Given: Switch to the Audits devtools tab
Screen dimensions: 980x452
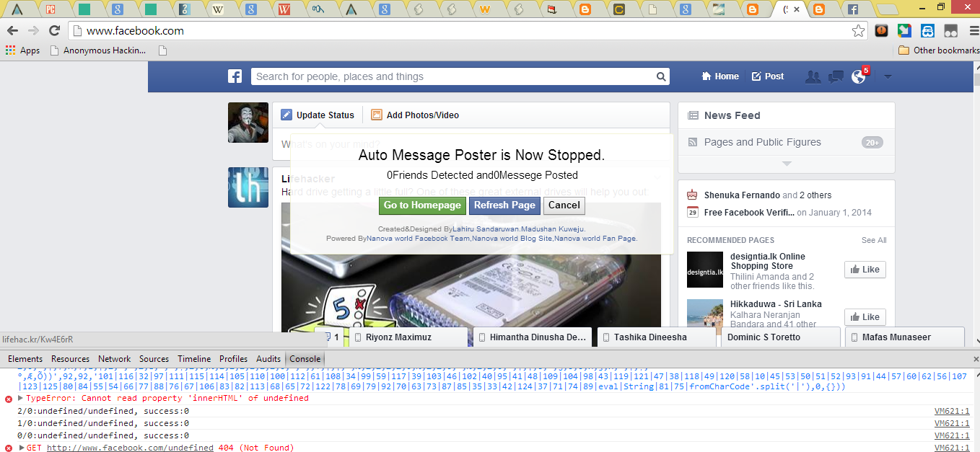Looking at the screenshot, I should 268,358.
